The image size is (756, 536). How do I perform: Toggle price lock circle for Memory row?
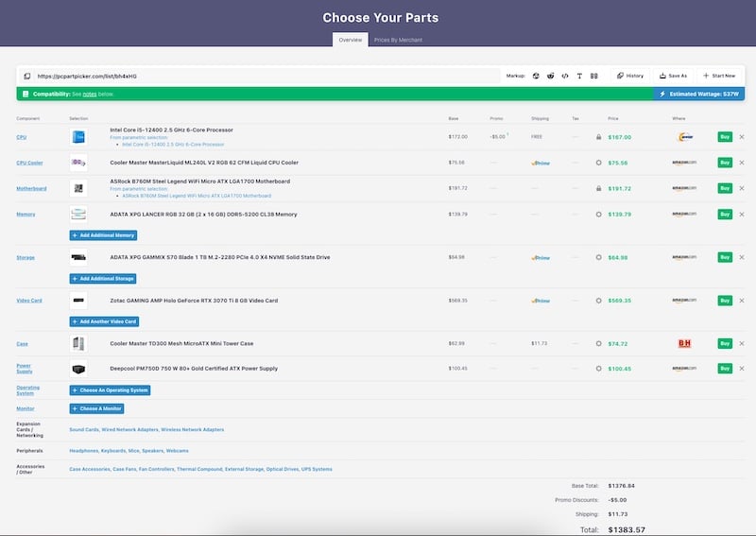tap(598, 215)
